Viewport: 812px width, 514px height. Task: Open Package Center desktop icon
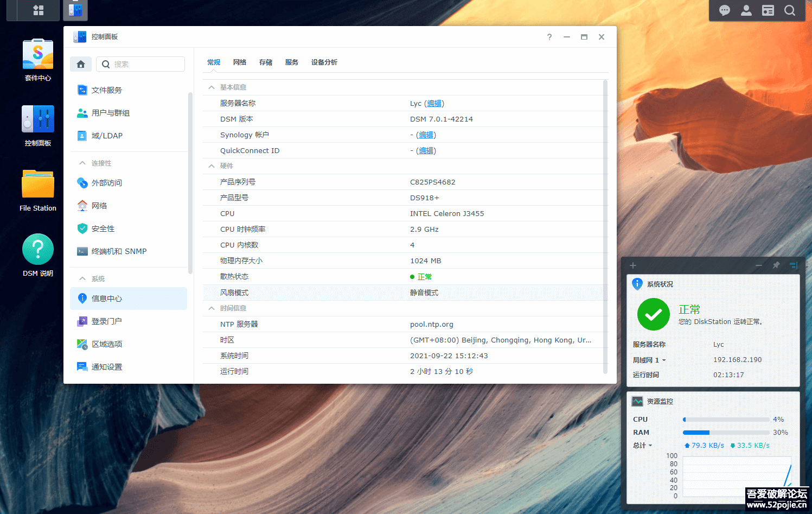point(38,60)
